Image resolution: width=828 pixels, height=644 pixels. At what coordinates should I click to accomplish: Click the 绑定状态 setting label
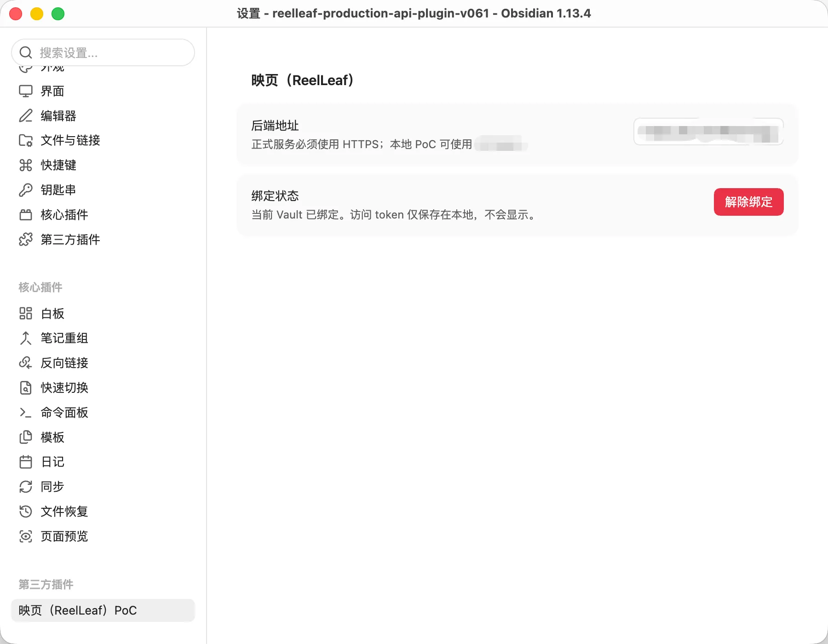(275, 196)
